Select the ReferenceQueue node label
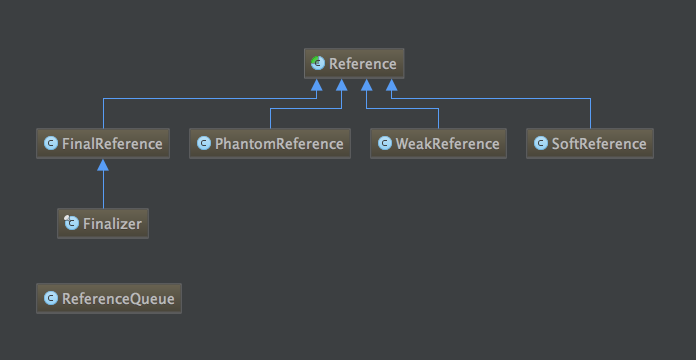This screenshot has width=696, height=360. click(118, 299)
